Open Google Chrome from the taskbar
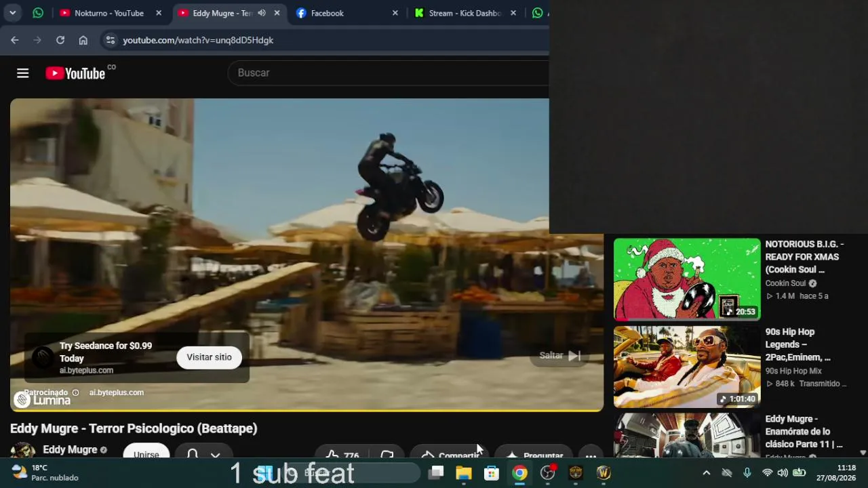This screenshot has height=488, width=868. click(x=519, y=472)
